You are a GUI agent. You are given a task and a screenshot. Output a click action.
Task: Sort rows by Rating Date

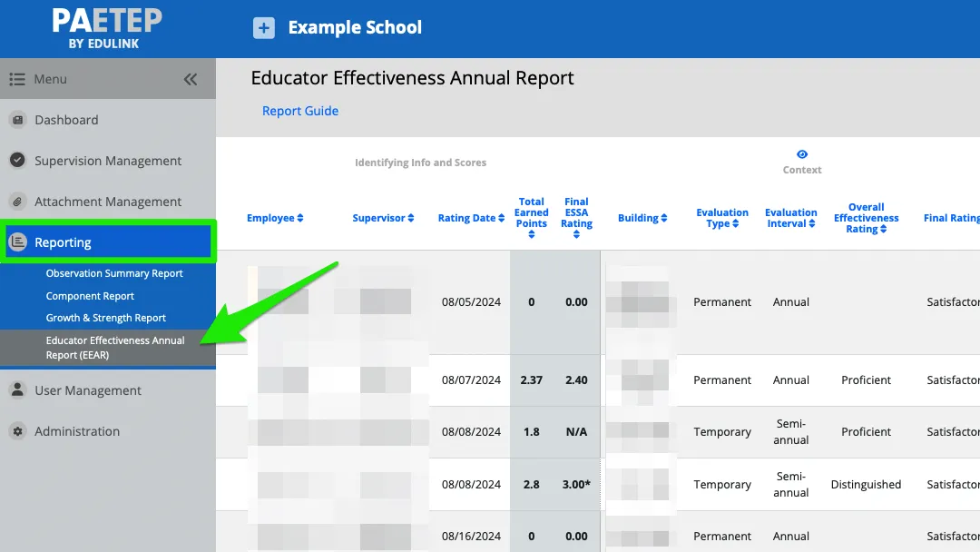pos(470,218)
